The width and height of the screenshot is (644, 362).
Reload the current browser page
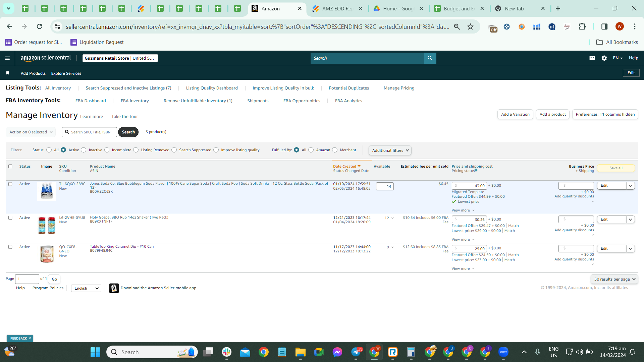pyautogui.click(x=40, y=26)
